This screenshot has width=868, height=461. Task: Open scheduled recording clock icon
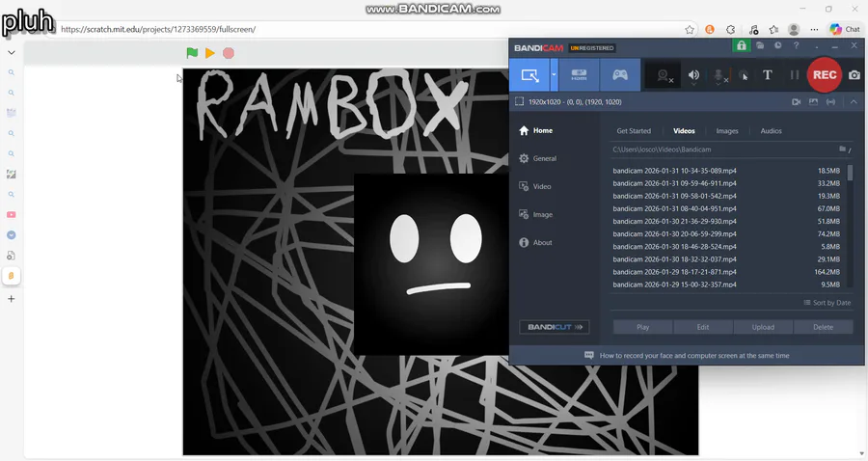[777, 46]
